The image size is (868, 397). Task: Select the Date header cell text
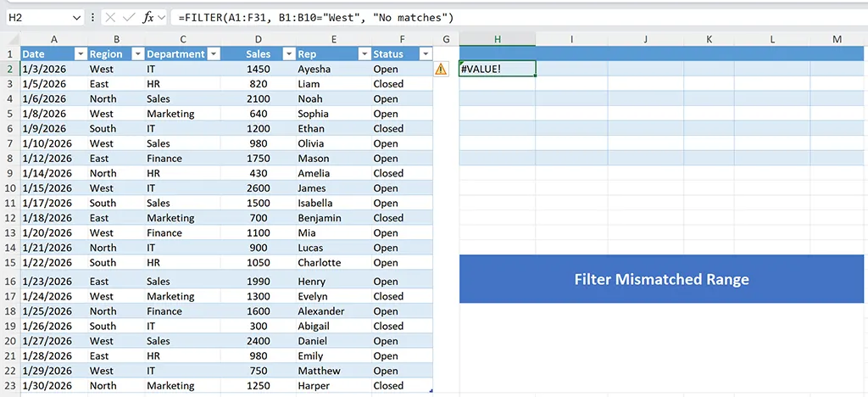[34, 54]
